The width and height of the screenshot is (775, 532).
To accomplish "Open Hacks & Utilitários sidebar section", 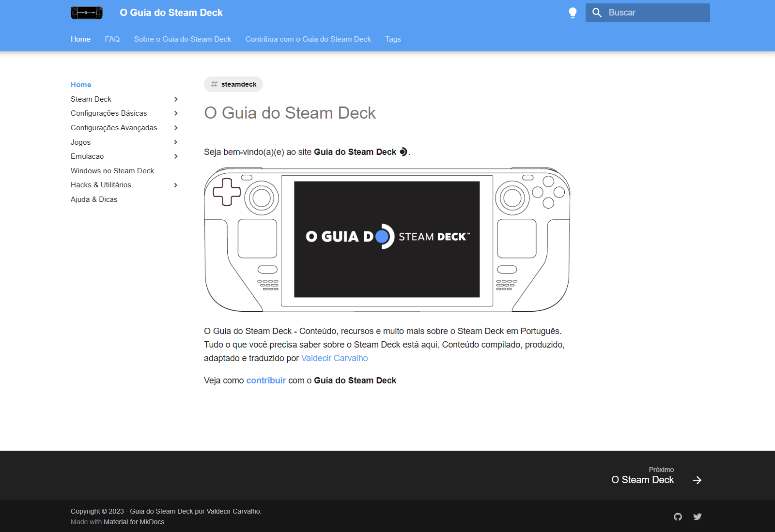I will [x=101, y=185].
